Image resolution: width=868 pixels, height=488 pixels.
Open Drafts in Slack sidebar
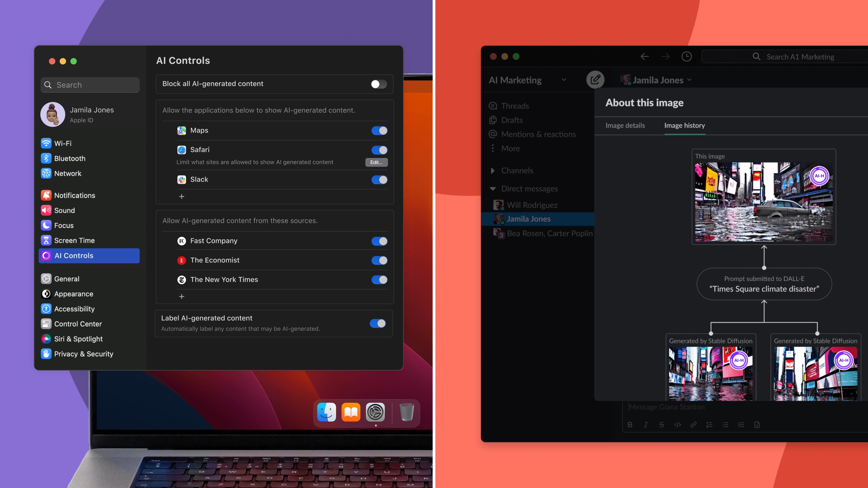coord(506,120)
